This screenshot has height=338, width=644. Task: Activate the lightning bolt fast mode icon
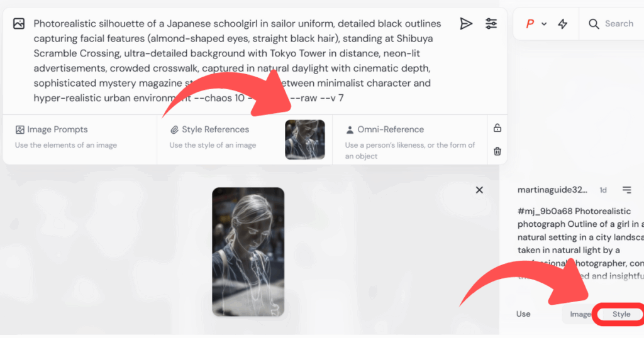click(x=563, y=24)
